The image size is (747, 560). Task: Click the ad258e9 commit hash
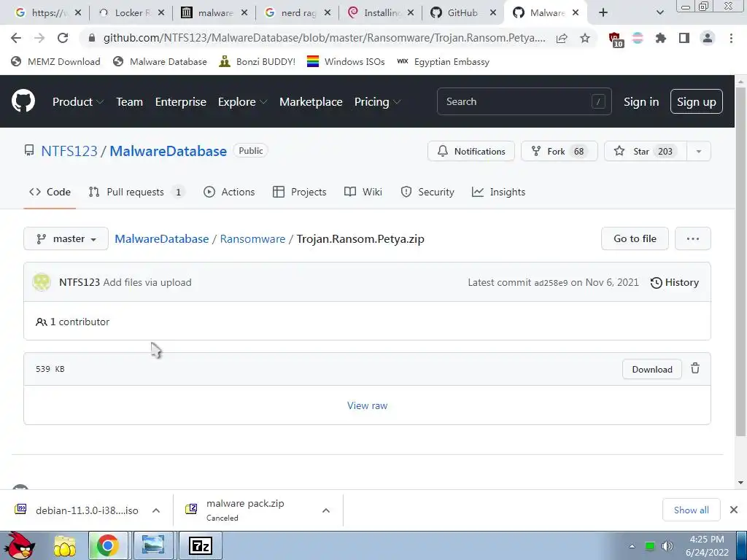pyautogui.click(x=551, y=283)
